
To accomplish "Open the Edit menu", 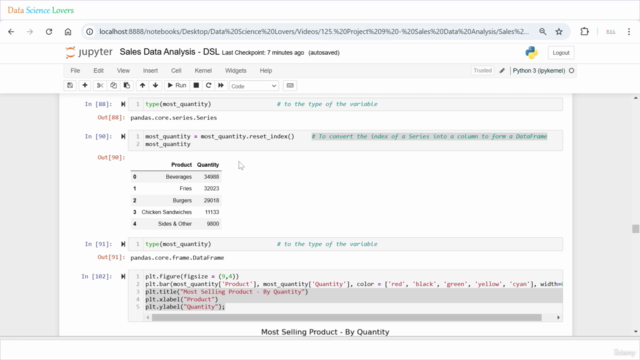I will pos(98,71).
